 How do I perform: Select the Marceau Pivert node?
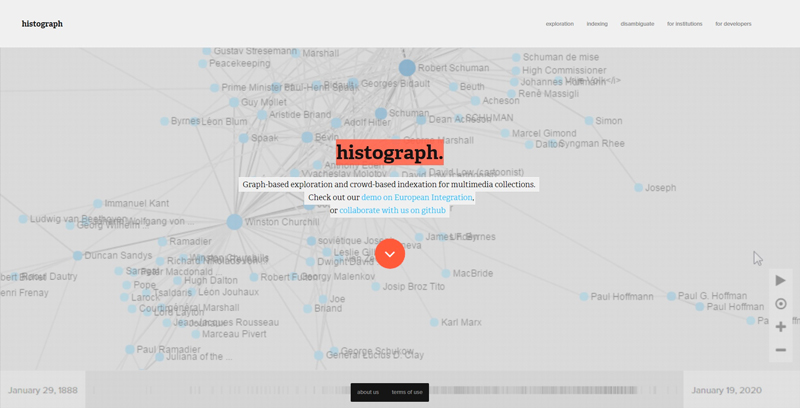pos(195,334)
